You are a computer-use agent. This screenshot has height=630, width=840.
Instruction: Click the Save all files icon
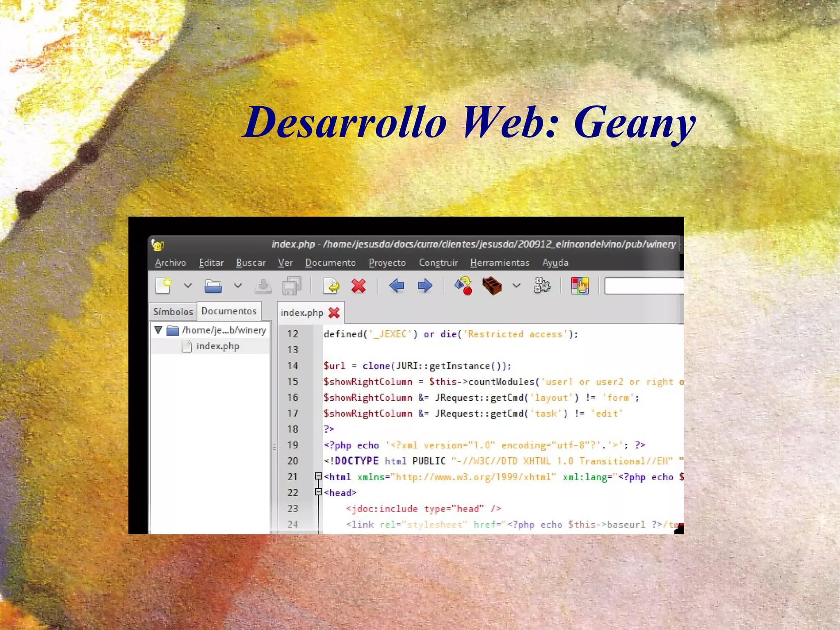pos(292,286)
